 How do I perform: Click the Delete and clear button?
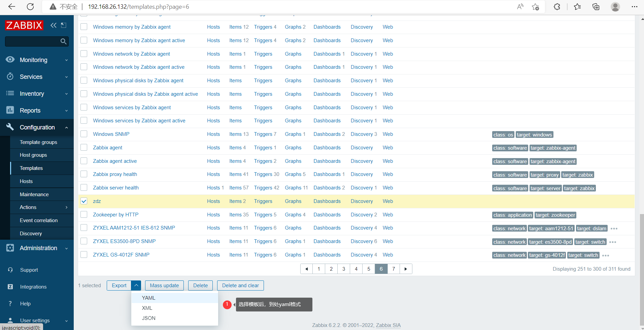click(240, 286)
